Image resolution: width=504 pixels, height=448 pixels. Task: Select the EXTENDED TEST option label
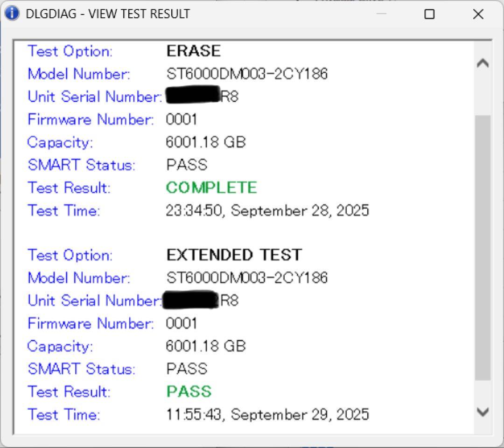[234, 255]
